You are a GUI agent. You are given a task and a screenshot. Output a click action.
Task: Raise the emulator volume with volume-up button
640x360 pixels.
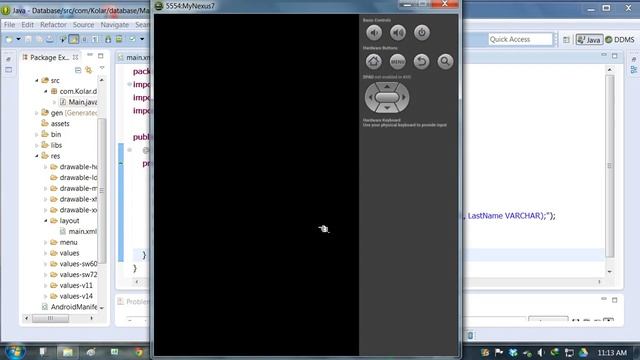coord(398,33)
